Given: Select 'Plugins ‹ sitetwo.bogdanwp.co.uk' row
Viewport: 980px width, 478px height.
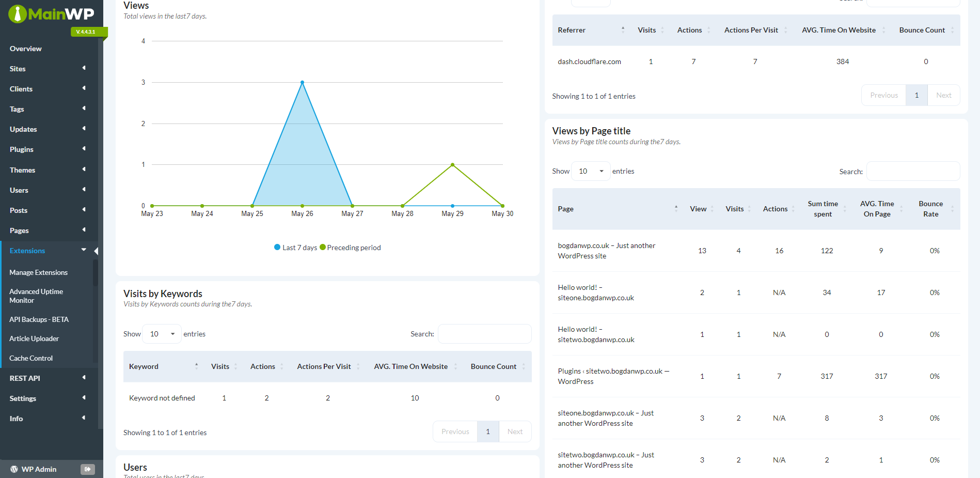Looking at the screenshot, I should (756, 376).
